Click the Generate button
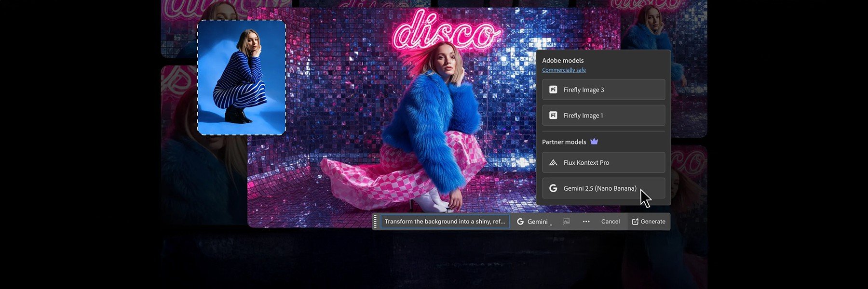The image size is (868, 289). coord(649,222)
